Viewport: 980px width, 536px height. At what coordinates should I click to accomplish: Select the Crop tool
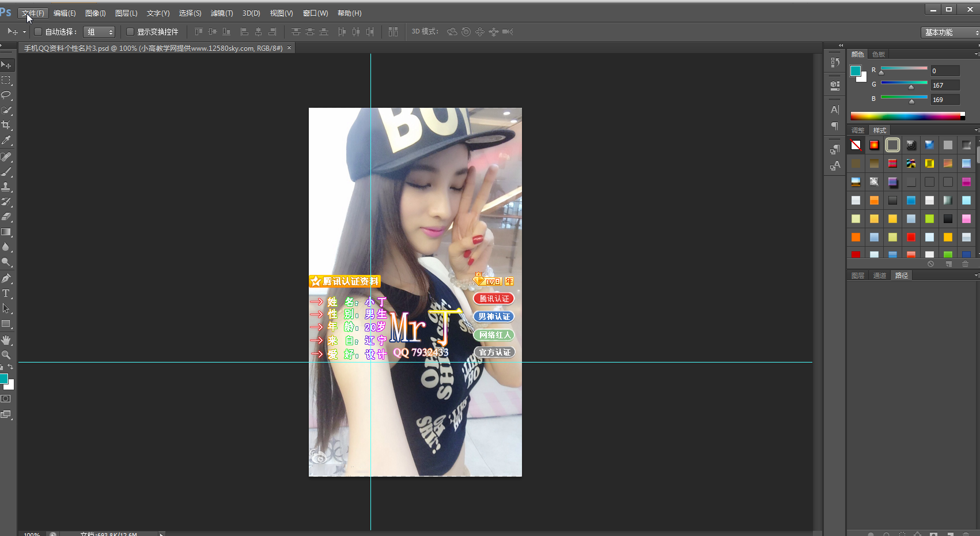pyautogui.click(x=6, y=125)
